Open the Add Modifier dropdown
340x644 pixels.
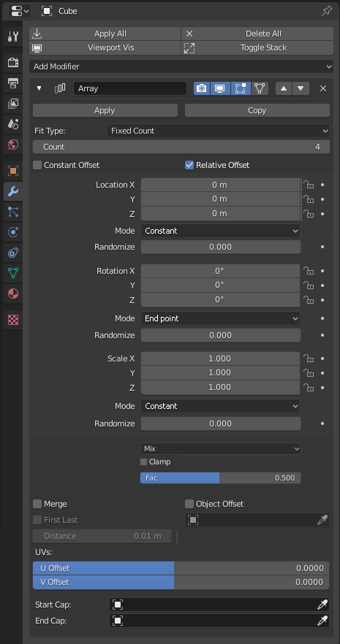181,66
